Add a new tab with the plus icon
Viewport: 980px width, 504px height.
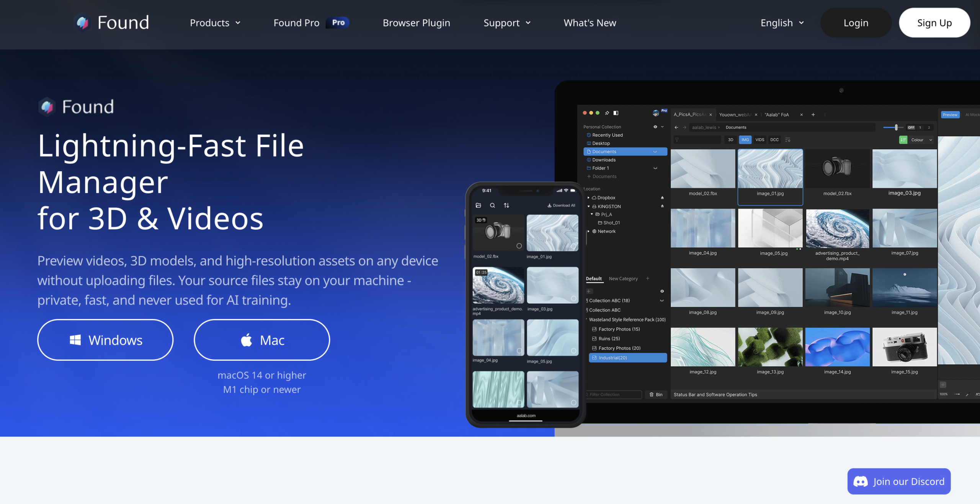pyautogui.click(x=813, y=115)
